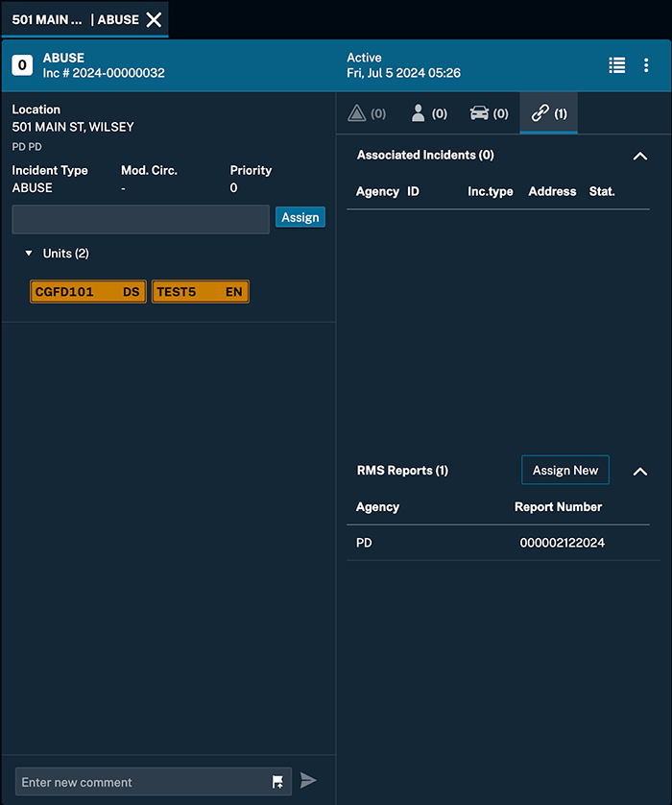Send the comment with arrow icon
The height and width of the screenshot is (805, 672).
pos(308,781)
